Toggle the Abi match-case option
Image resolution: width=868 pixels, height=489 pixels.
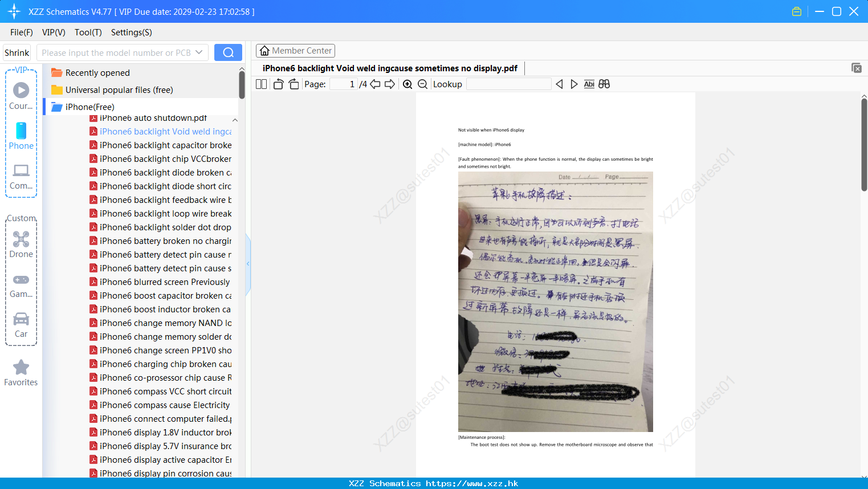point(589,84)
